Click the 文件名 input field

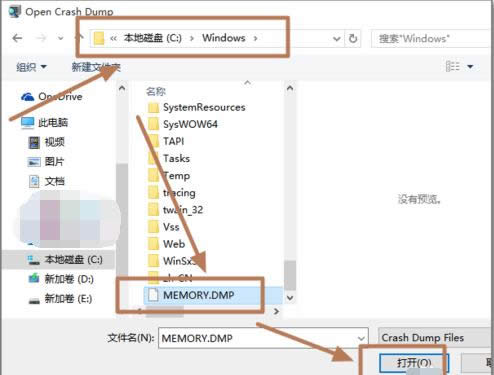click(263, 338)
